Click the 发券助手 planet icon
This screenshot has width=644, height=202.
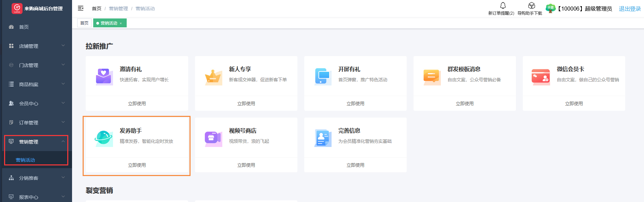click(104, 138)
